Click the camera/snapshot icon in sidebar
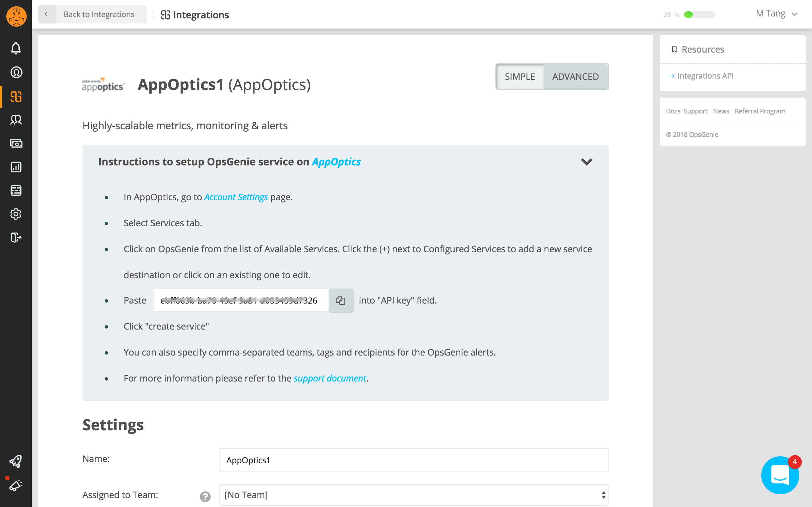 tap(16, 143)
